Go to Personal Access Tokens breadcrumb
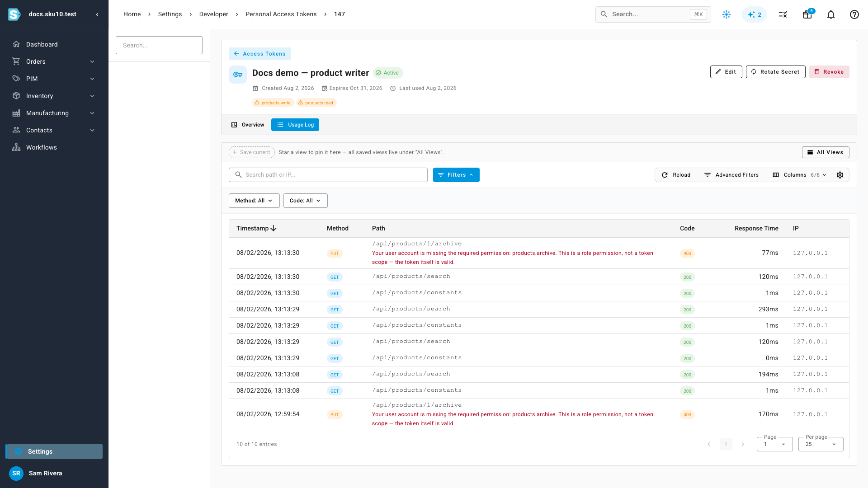The width and height of the screenshot is (868, 488). [x=281, y=14]
